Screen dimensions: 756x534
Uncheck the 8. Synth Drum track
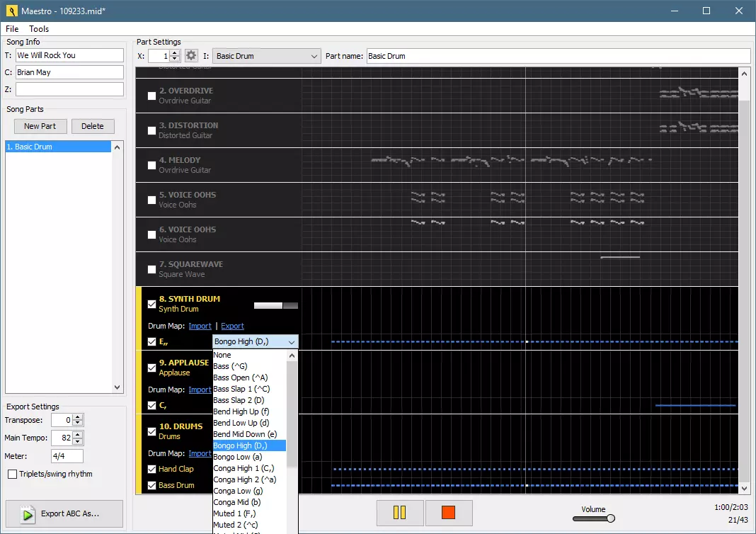coord(151,304)
